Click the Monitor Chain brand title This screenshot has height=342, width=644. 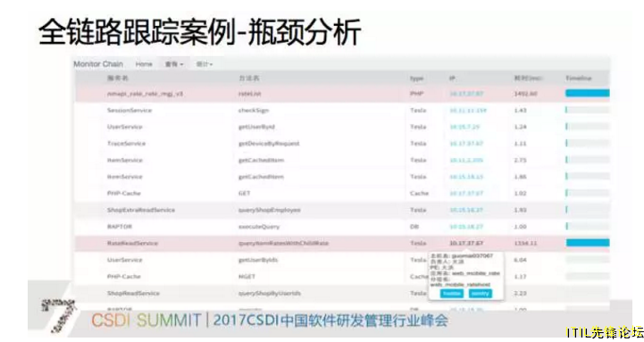[98, 64]
